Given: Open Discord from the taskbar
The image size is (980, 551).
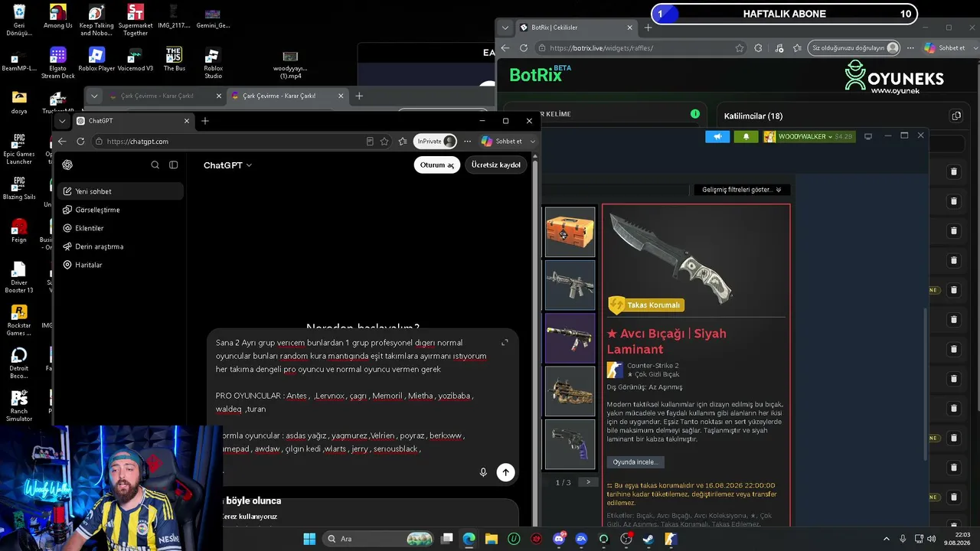Looking at the screenshot, I should [x=559, y=539].
